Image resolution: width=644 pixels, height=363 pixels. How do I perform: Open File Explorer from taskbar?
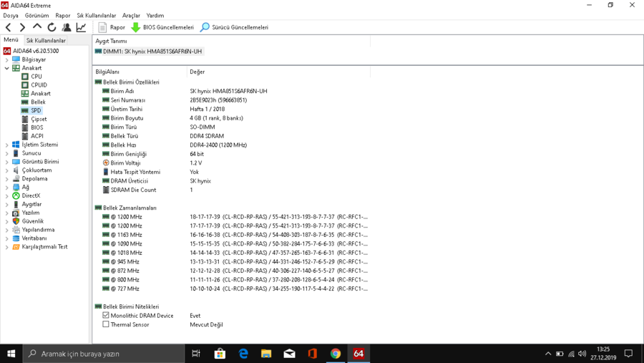tap(266, 354)
